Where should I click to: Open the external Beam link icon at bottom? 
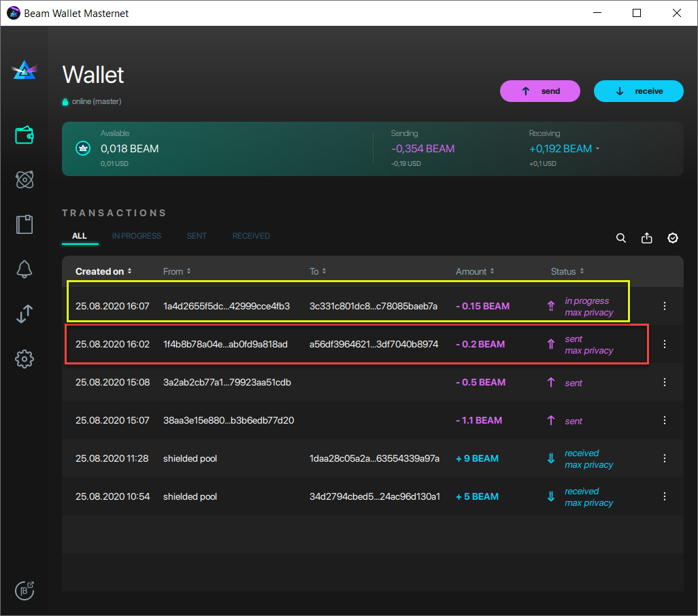point(24,590)
